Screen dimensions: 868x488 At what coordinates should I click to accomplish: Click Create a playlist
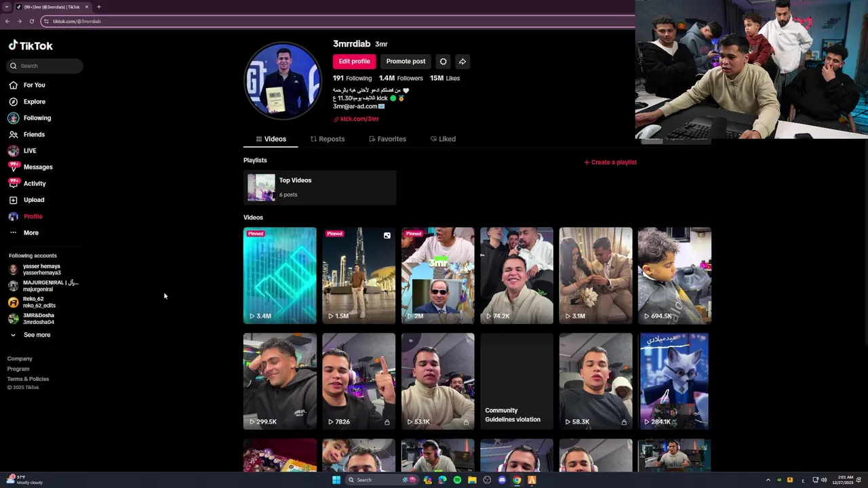click(x=610, y=162)
